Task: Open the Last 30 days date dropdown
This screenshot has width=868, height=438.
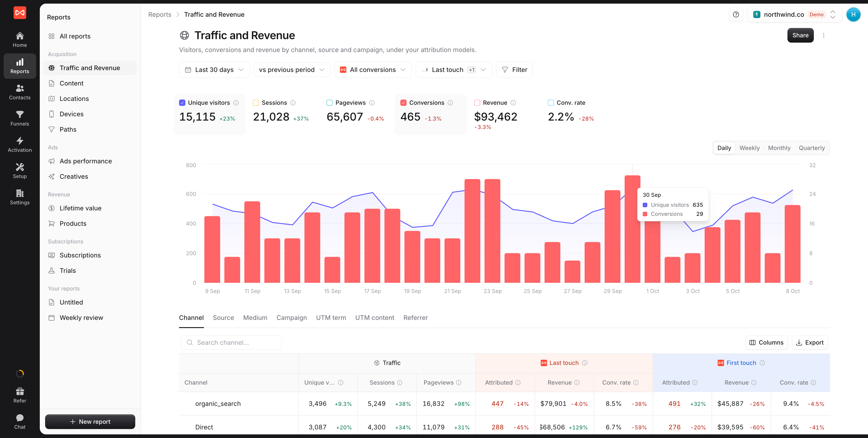Action: pyautogui.click(x=214, y=70)
